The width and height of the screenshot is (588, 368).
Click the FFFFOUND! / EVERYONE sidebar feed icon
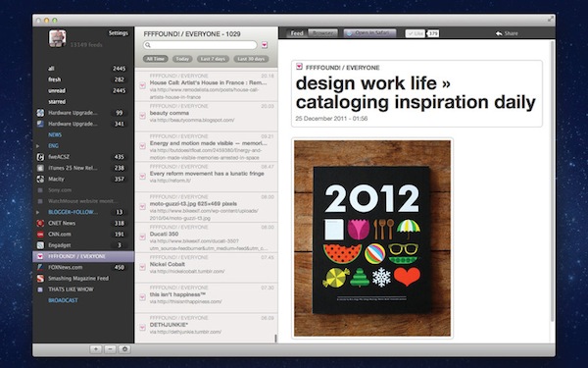(40, 256)
